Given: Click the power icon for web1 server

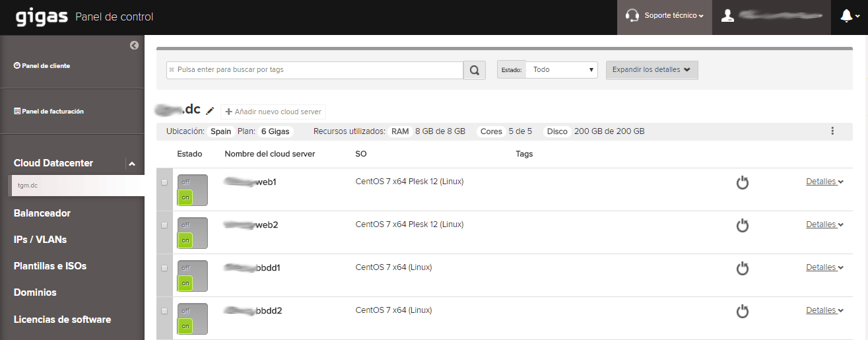Looking at the screenshot, I should click(x=743, y=182).
